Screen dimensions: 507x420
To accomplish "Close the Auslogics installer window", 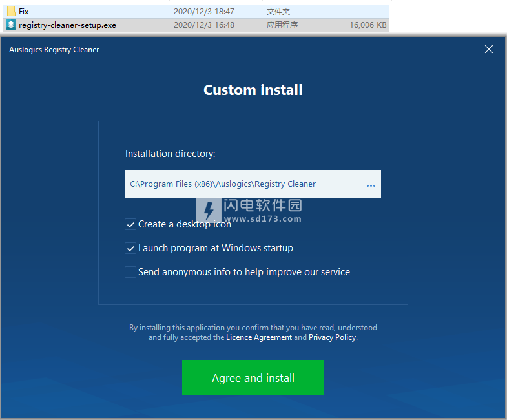I will click(x=489, y=49).
